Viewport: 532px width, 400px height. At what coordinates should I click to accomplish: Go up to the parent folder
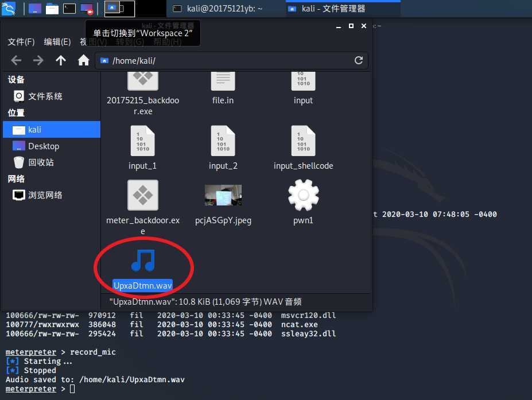[61, 60]
